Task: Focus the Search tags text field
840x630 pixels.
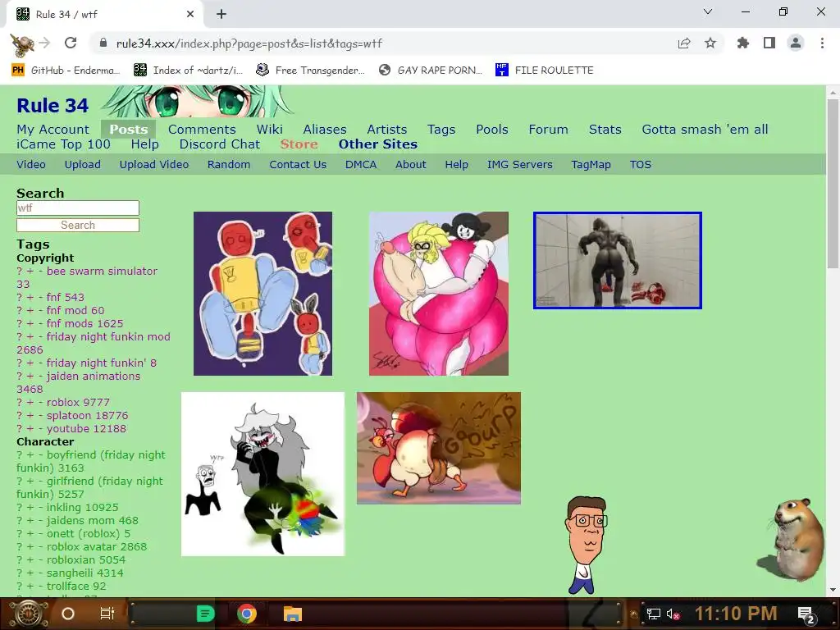Action: (x=78, y=208)
